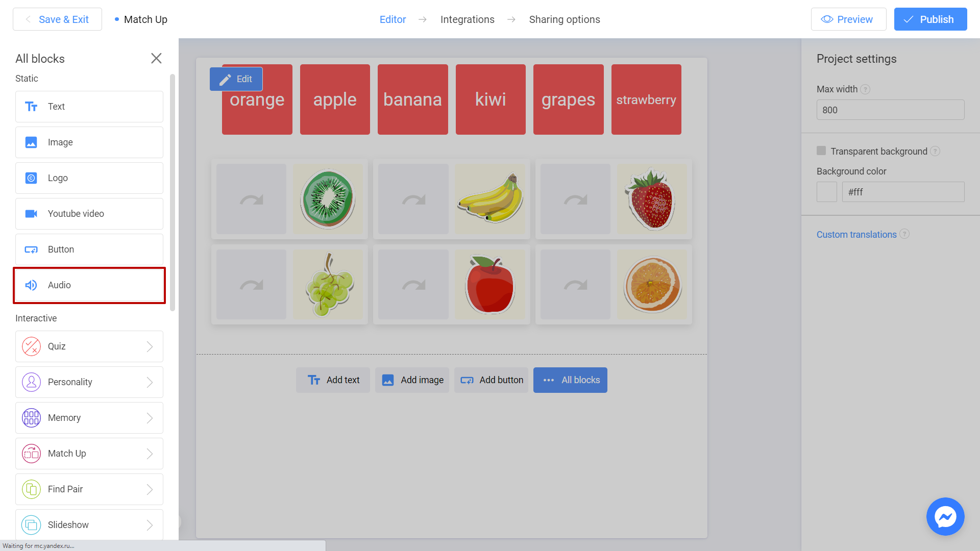Screen dimensions: 980x551
Task: Click the Youtube video block icon
Action: point(31,213)
